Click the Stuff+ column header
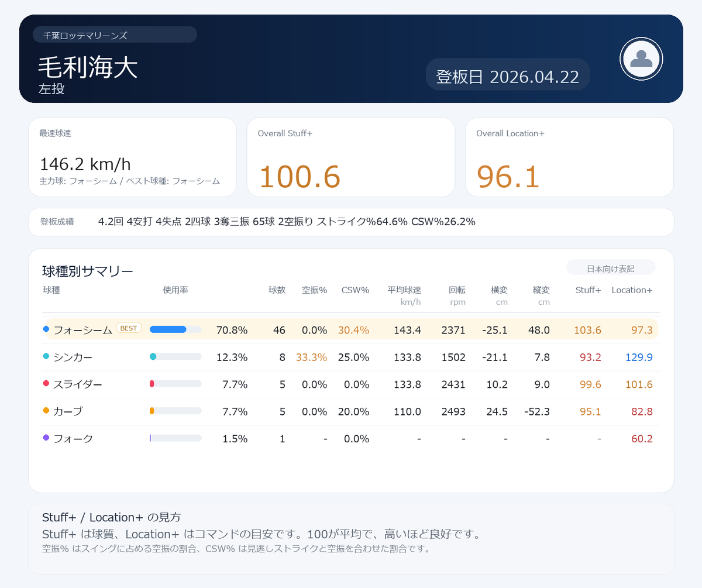Viewport: 702px width, 588px height. click(x=588, y=290)
